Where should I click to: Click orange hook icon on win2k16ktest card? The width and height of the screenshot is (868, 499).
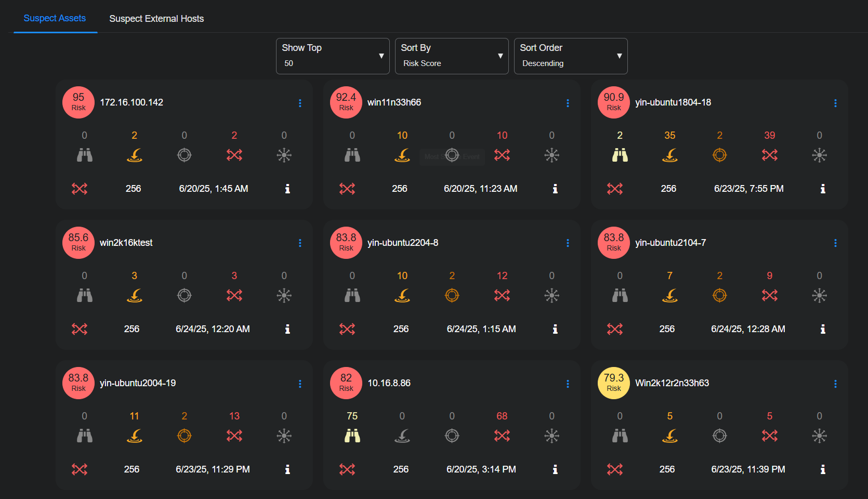(x=135, y=295)
